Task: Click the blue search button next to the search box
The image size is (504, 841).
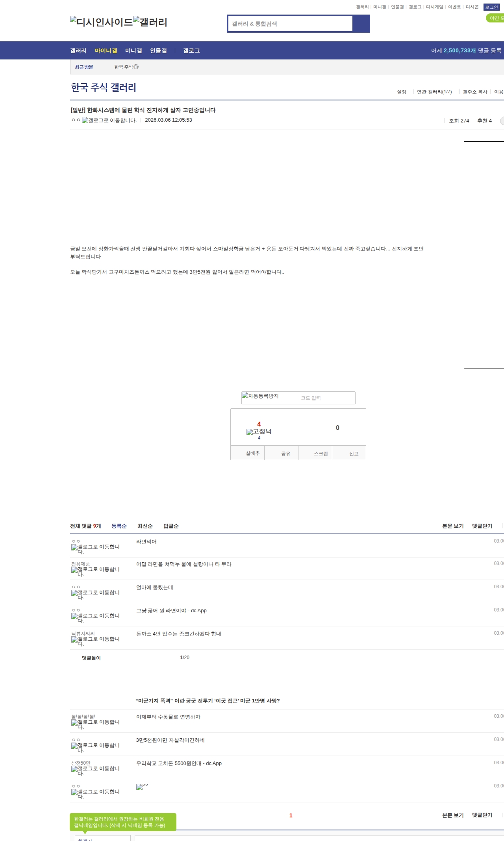Action: pyautogui.click(x=361, y=24)
